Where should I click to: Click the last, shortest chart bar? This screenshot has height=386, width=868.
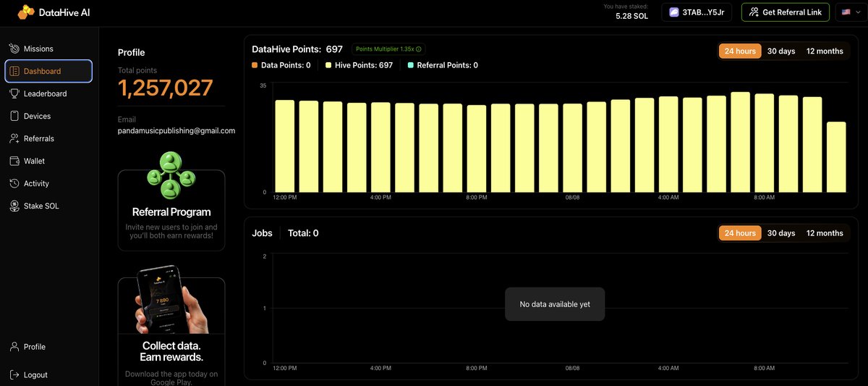[836, 157]
